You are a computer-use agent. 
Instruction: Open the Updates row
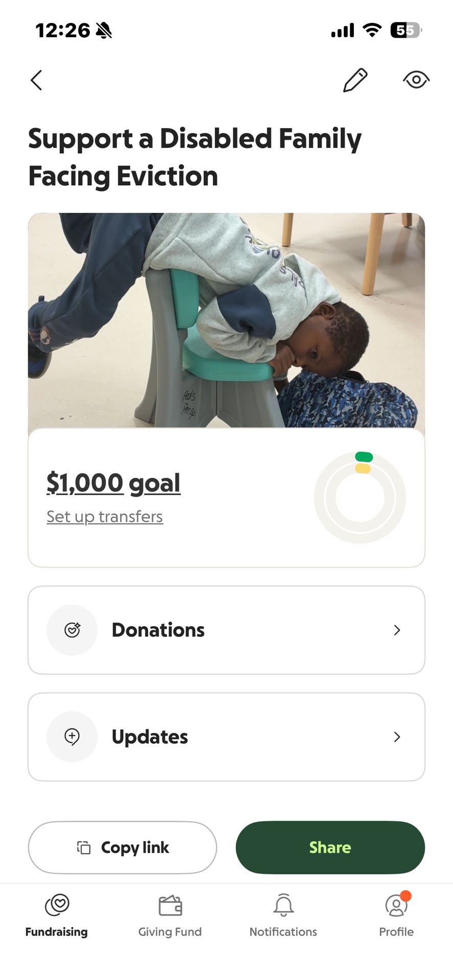pos(226,737)
